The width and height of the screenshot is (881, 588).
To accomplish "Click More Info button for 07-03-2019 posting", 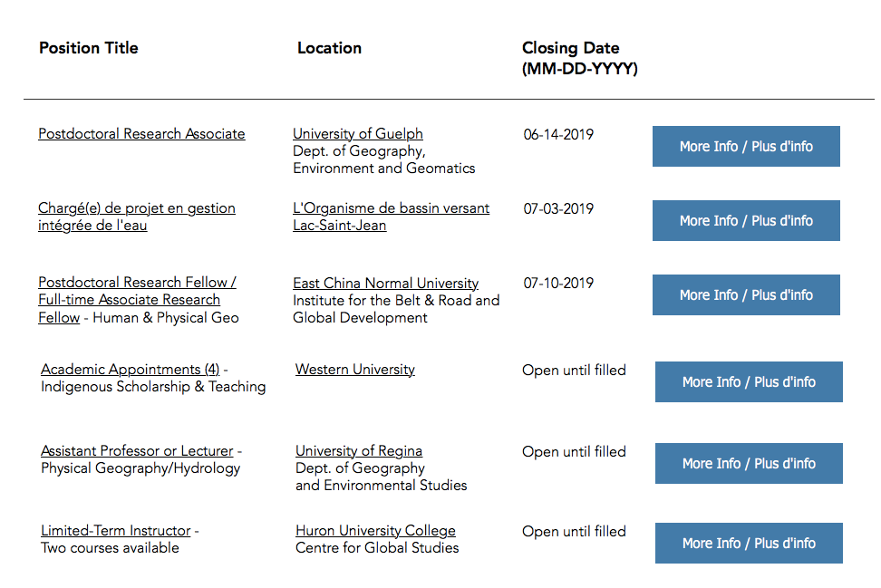I will point(746,221).
